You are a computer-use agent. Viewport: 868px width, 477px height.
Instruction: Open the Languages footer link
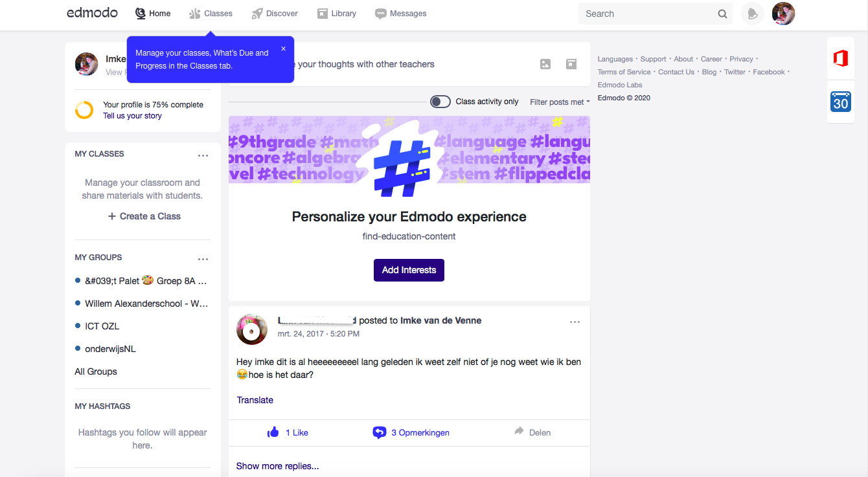615,59
